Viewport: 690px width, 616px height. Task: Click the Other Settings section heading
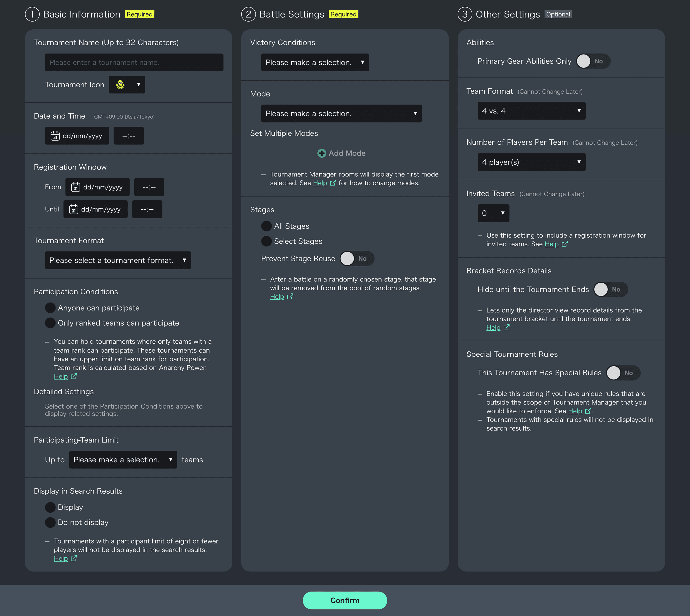coord(508,14)
